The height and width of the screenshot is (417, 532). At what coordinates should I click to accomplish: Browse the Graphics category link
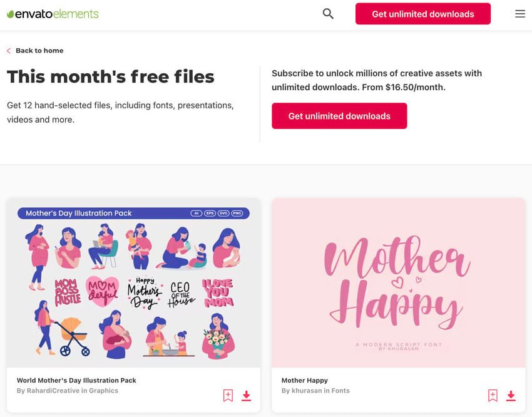[104, 391]
